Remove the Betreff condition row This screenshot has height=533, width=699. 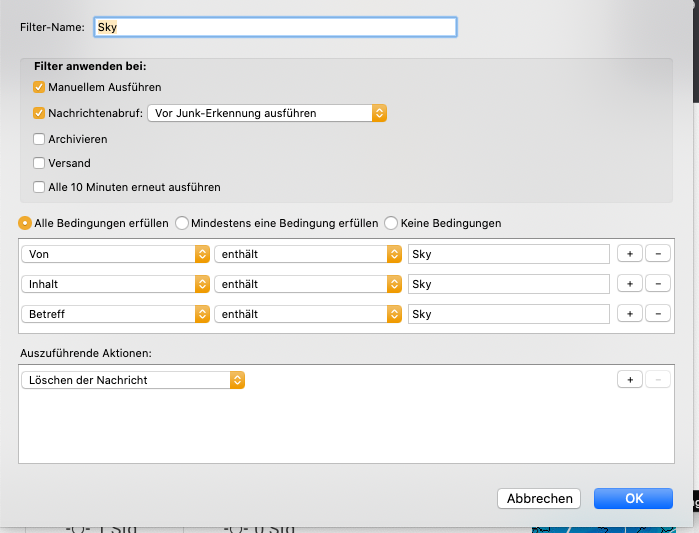[658, 314]
